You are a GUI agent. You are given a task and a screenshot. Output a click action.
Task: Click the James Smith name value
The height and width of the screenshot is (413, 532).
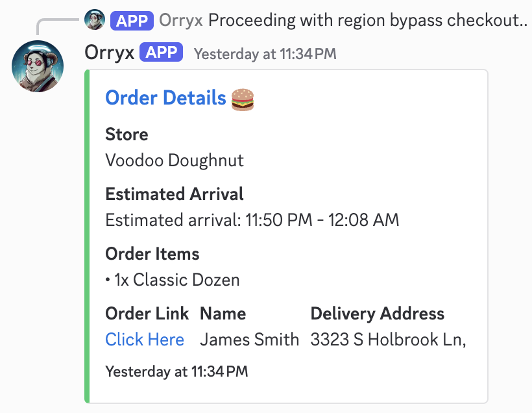249,340
